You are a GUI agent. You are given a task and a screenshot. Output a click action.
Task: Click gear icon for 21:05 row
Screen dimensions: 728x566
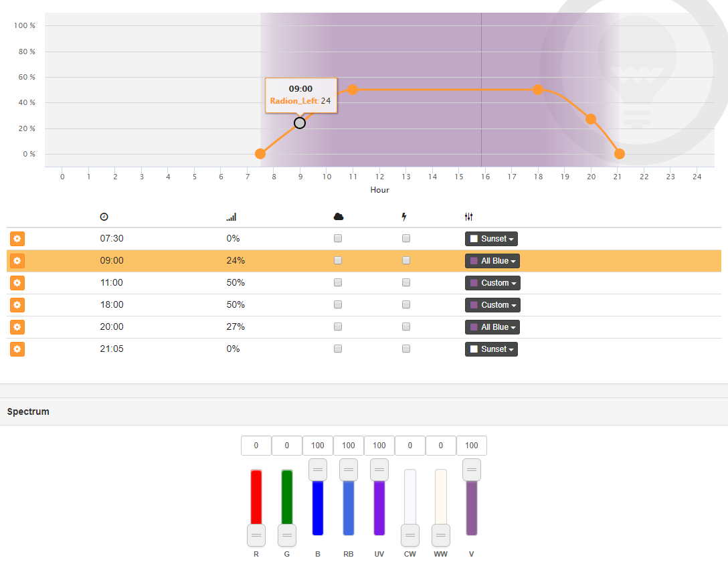[17, 349]
